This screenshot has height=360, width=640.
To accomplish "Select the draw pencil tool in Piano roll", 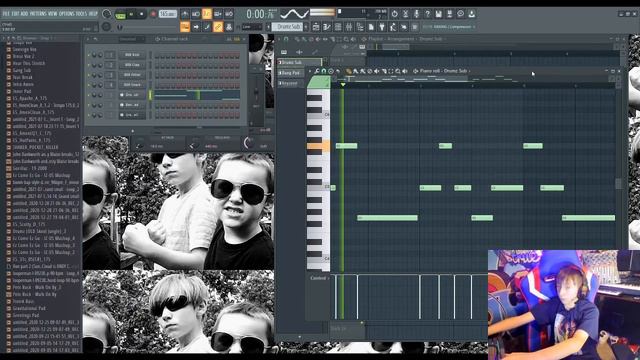I will [x=348, y=71].
